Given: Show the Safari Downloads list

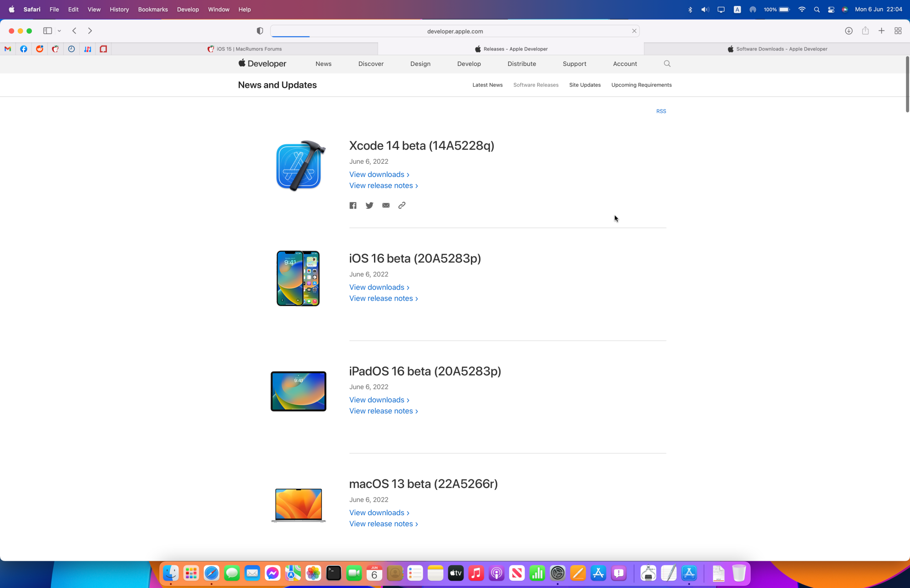Looking at the screenshot, I should click(849, 31).
